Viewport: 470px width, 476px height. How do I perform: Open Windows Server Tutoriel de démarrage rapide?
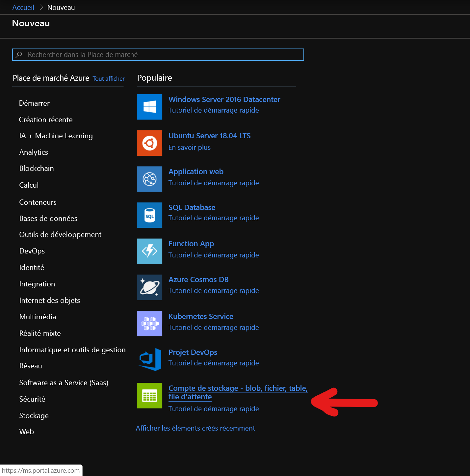(x=214, y=110)
